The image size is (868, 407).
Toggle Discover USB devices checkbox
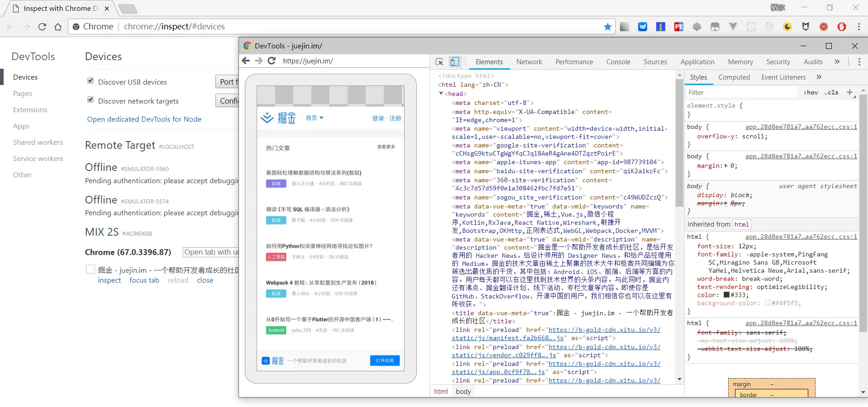(91, 80)
